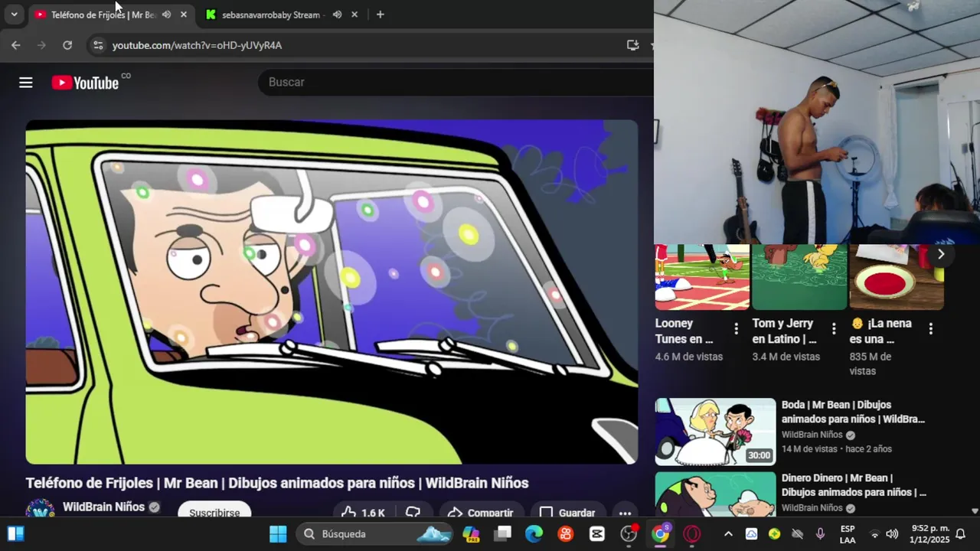Click the microphone tray icon
This screenshot has height=551, width=980.
click(x=820, y=534)
